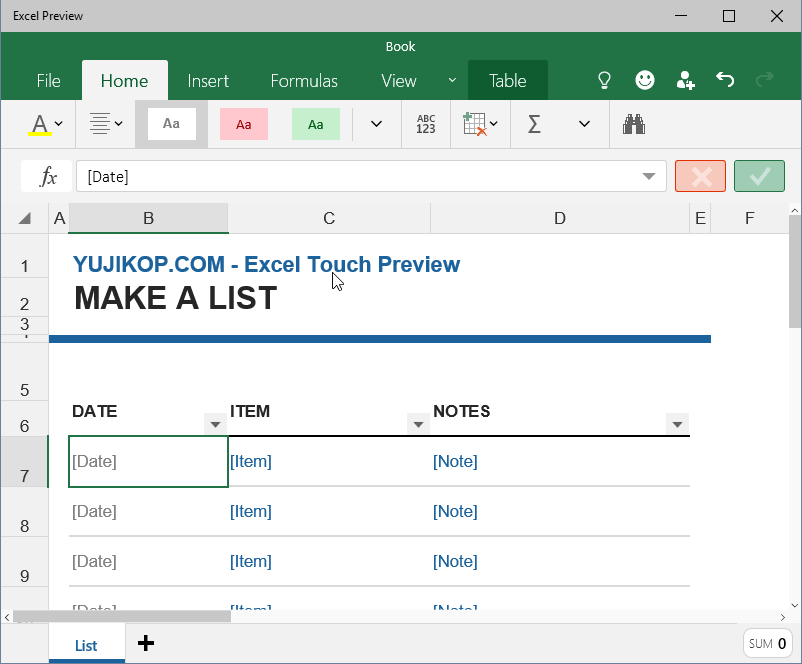Select column B header
Viewport: 802px width, 664px height.
(x=148, y=218)
